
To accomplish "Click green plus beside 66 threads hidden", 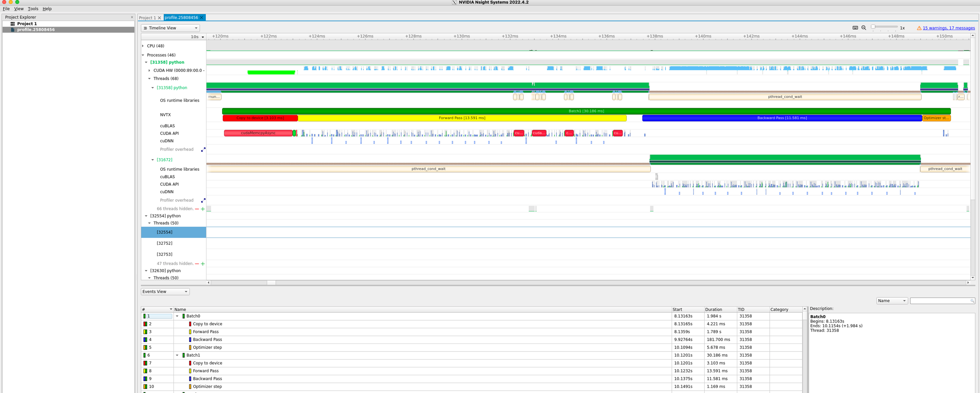I will coord(203,209).
